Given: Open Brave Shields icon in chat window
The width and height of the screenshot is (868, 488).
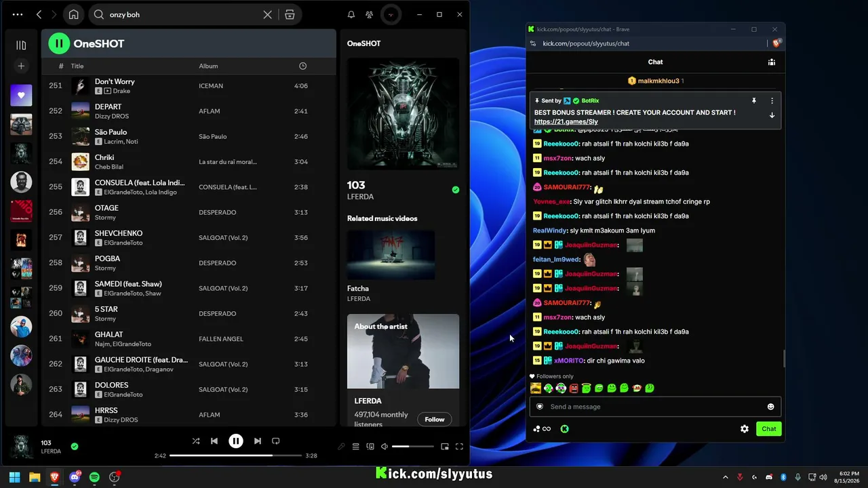Looking at the screenshot, I should click(x=776, y=43).
